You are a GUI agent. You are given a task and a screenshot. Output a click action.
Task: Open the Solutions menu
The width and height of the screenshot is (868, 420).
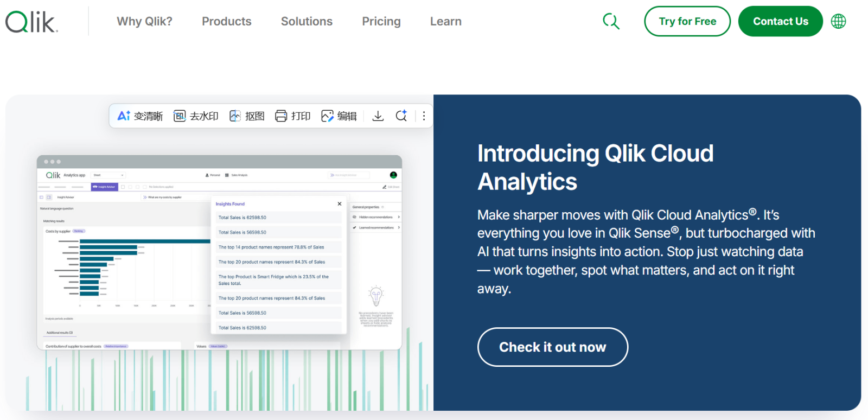[x=307, y=21]
